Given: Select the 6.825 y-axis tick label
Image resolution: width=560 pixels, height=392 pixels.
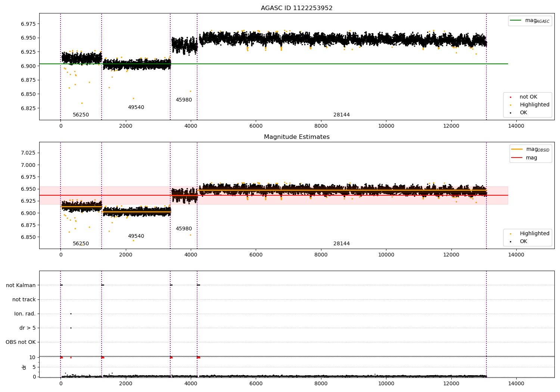Looking at the screenshot, I should 28,108.
